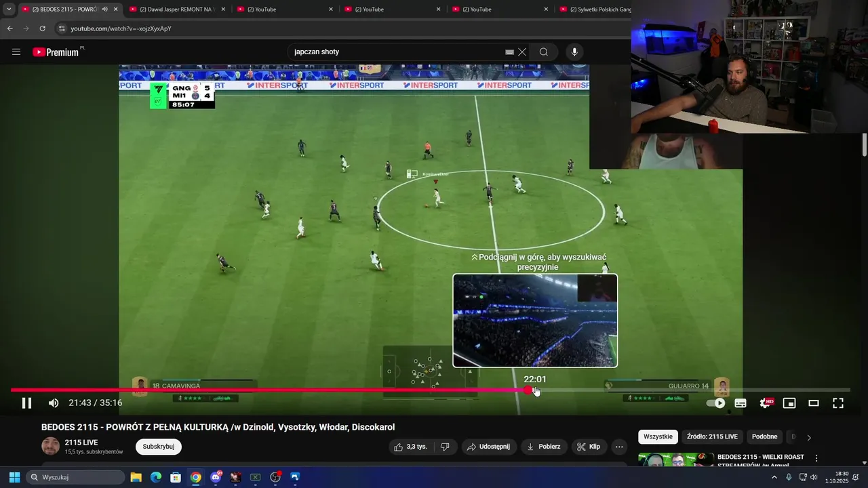Viewport: 868px width, 488px height.
Task: Clear the search query with X
Action: [x=522, y=52]
